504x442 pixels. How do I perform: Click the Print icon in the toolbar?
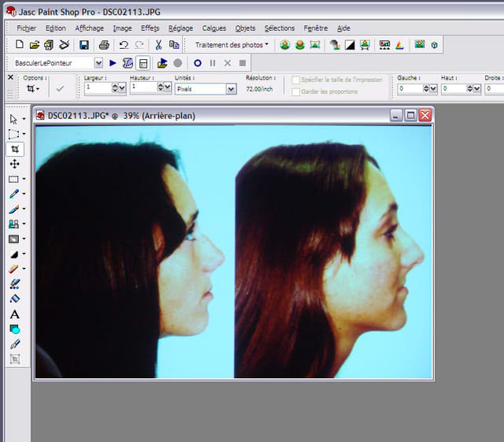tap(104, 45)
